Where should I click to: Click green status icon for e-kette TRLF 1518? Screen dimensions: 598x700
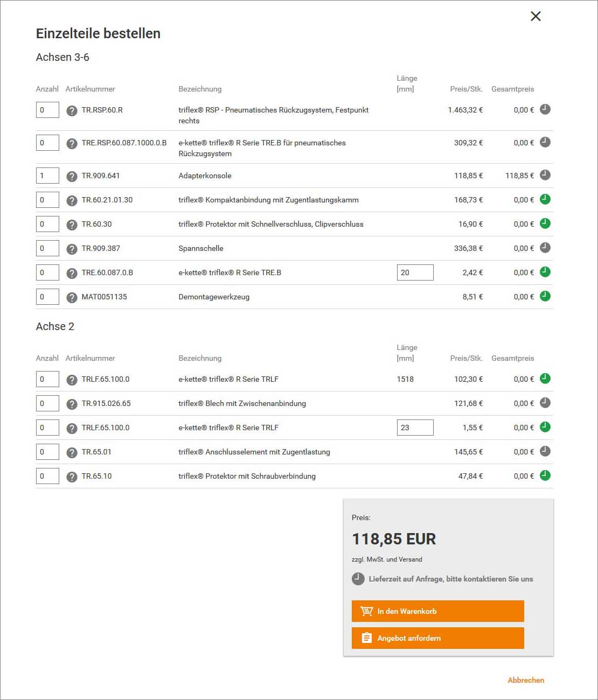click(x=545, y=379)
